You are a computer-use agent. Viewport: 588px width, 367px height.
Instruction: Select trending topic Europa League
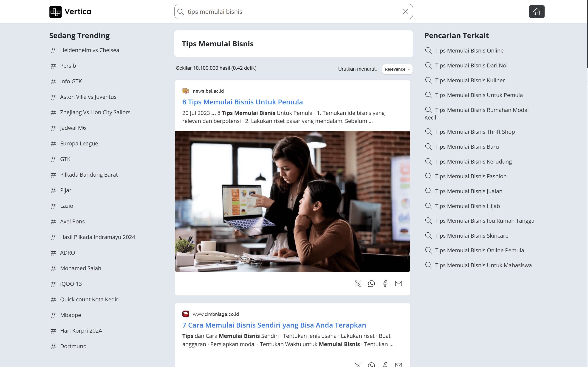click(x=79, y=143)
